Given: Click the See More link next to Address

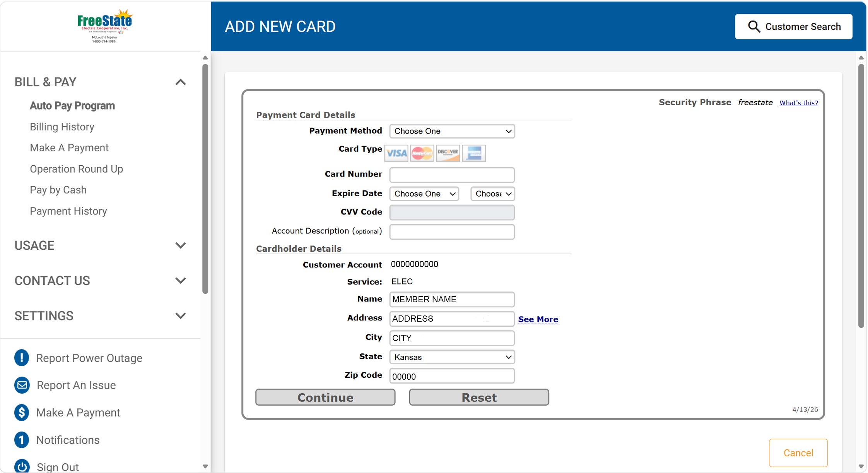Looking at the screenshot, I should click(x=538, y=319).
